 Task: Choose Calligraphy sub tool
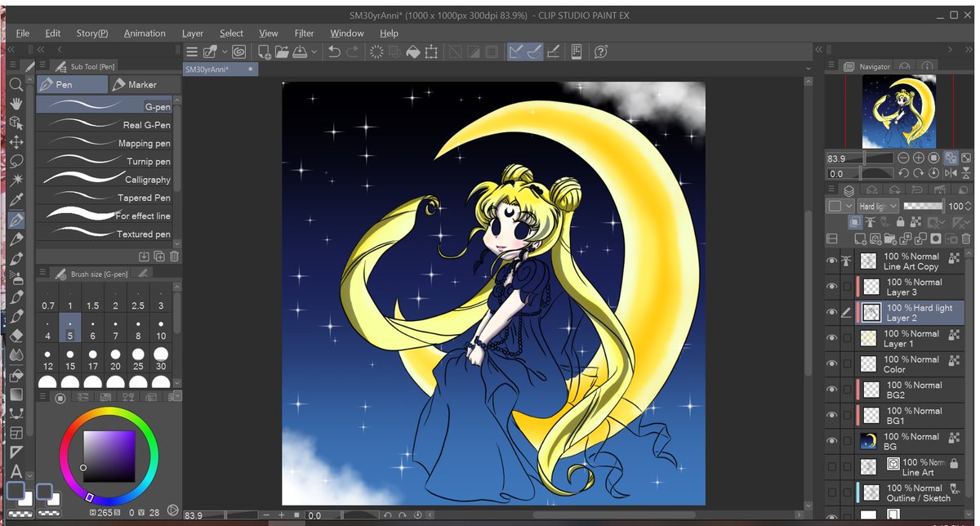click(x=104, y=180)
